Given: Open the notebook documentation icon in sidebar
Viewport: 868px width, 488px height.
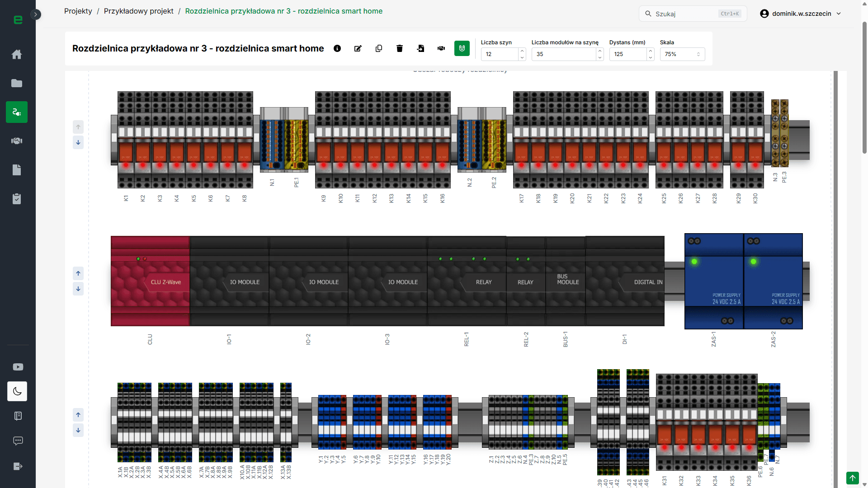Looking at the screenshot, I should (x=18, y=416).
